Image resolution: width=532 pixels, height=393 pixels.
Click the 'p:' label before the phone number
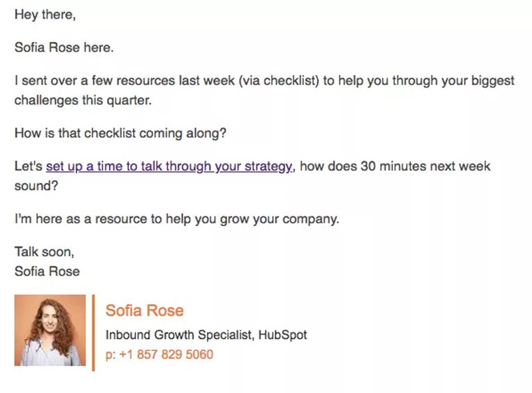110,354
